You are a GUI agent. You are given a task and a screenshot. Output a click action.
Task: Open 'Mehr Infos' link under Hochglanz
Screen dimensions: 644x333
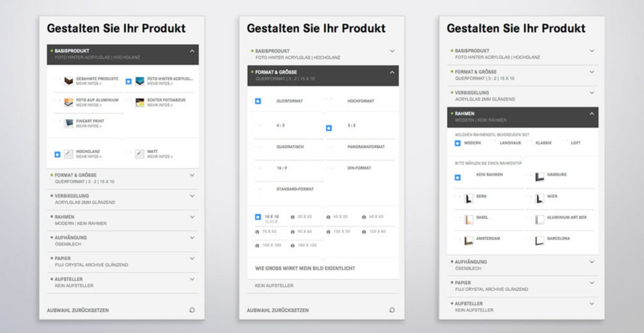tap(89, 157)
